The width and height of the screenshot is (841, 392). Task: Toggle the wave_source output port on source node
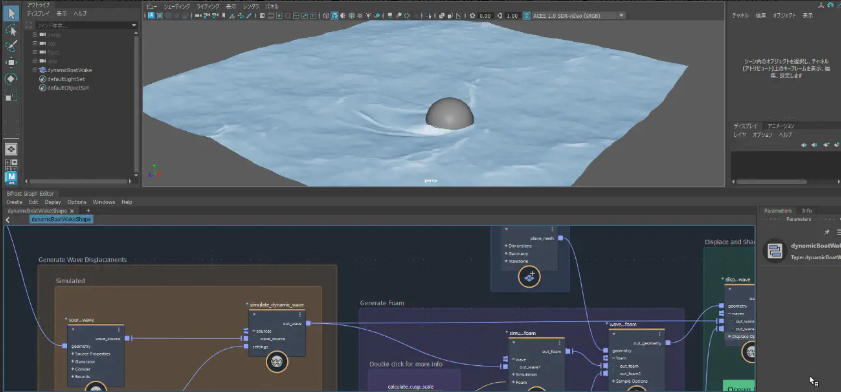pyautogui.click(x=127, y=338)
